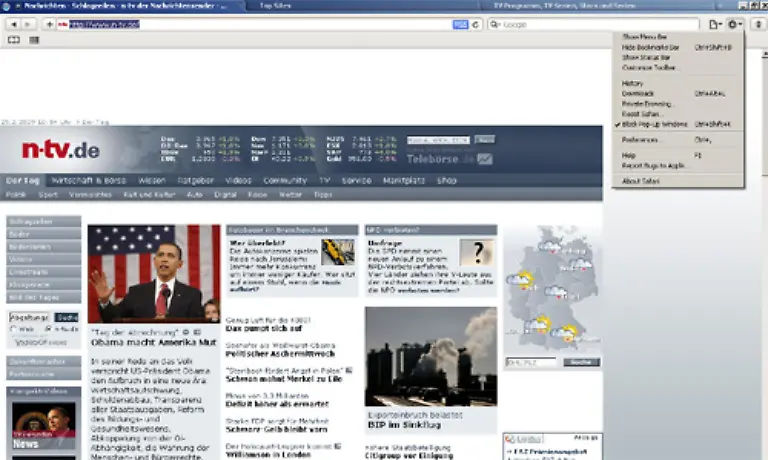
Task: Choose Customize Toolbar from gear menu
Action: (678, 68)
